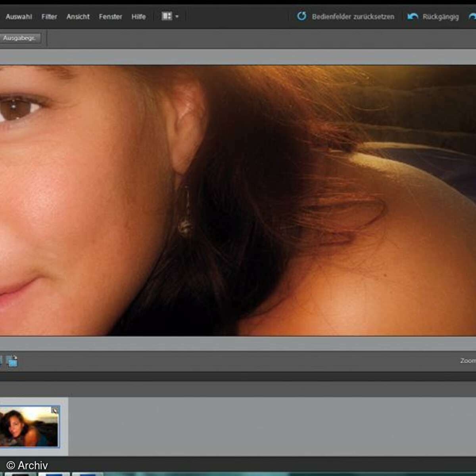The height and width of the screenshot is (476, 476).
Task: Select the portrait thumbnail in project bin
Action: [x=29, y=427]
